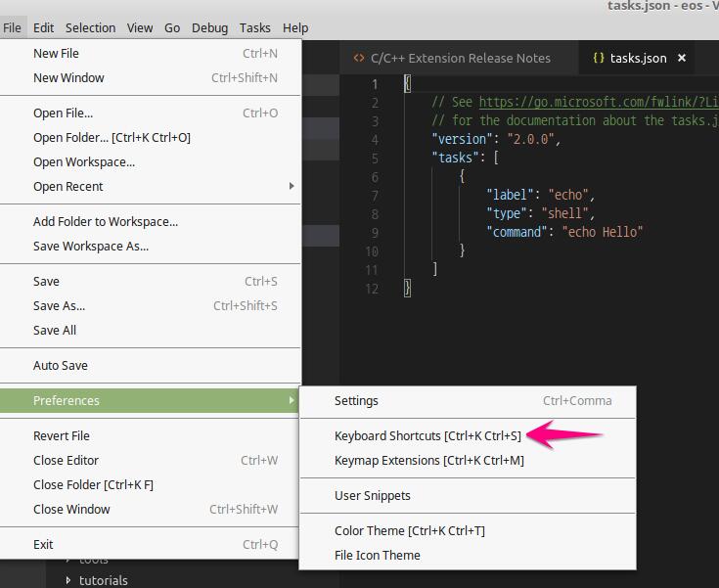Choose Save from the File menu
Viewport: 719px width, 588px height.
(x=151, y=282)
